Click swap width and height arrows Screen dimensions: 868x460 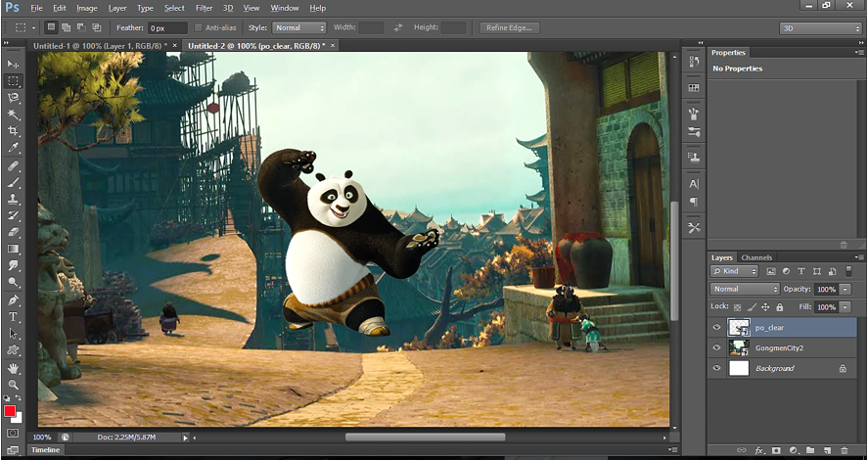point(398,27)
